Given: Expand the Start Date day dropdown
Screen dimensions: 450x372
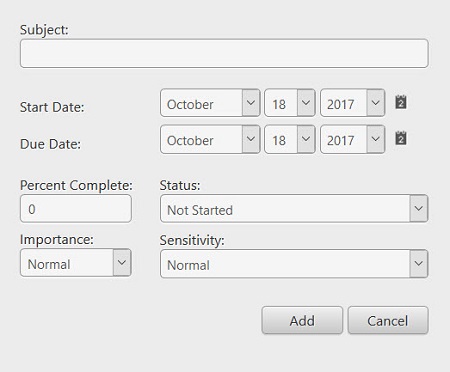Looking at the screenshot, I should (289, 103).
